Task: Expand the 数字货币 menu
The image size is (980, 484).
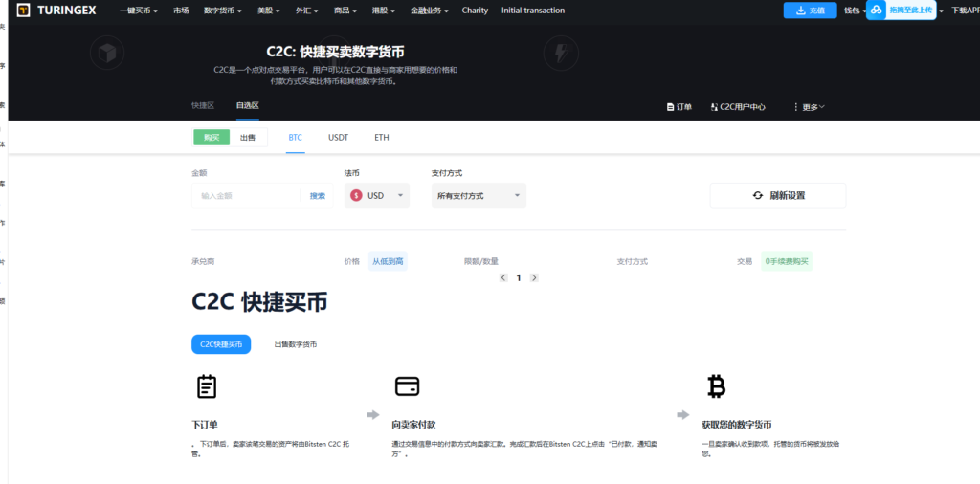Action: (222, 11)
